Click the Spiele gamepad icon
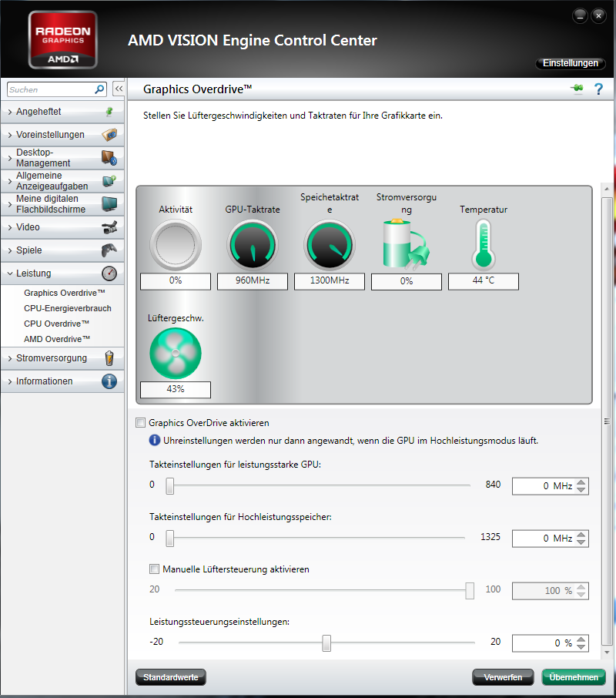 tap(109, 250)
